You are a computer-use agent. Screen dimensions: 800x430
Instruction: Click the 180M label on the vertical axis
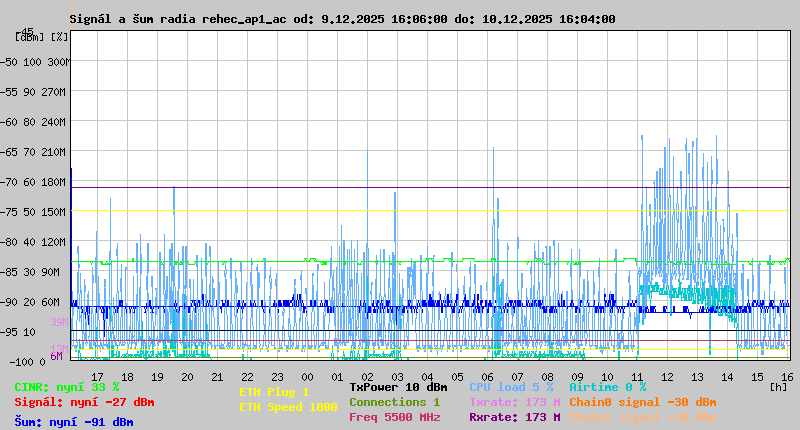click(x=54, y=182)
